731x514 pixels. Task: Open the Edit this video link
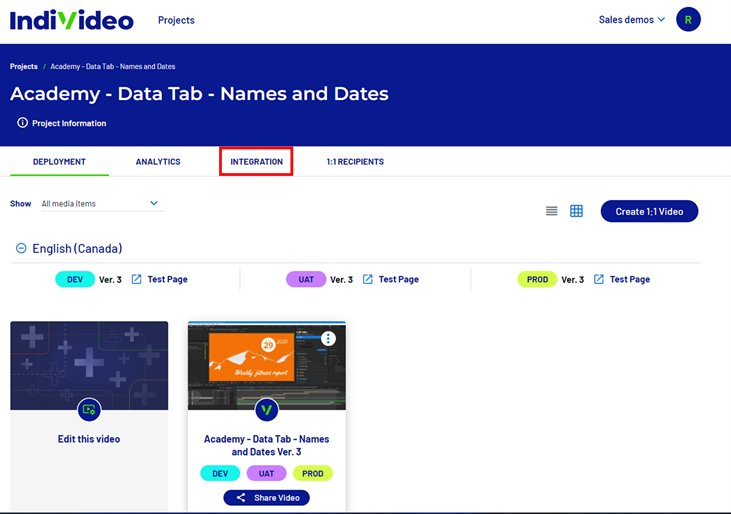coord(89,439)
